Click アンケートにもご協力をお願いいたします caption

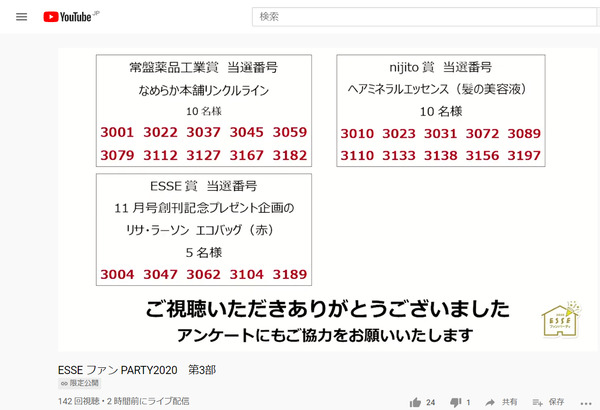click(325, 335)
